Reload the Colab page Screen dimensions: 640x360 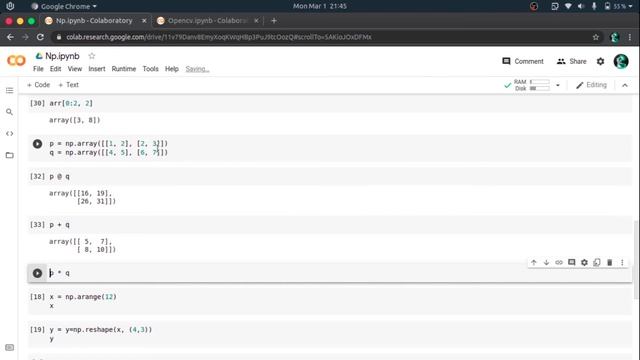coord(40,37)
